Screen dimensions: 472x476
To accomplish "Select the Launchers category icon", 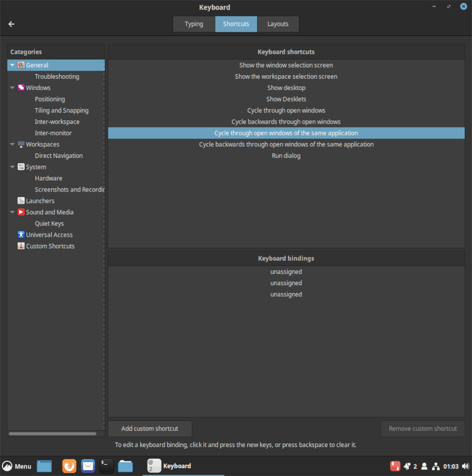I will click(21, 201).
